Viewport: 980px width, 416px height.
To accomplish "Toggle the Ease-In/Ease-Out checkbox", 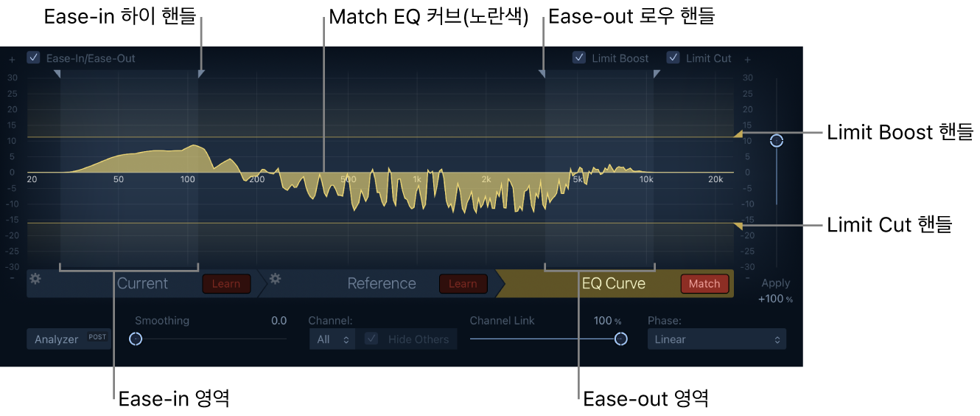I will [33, 58].
